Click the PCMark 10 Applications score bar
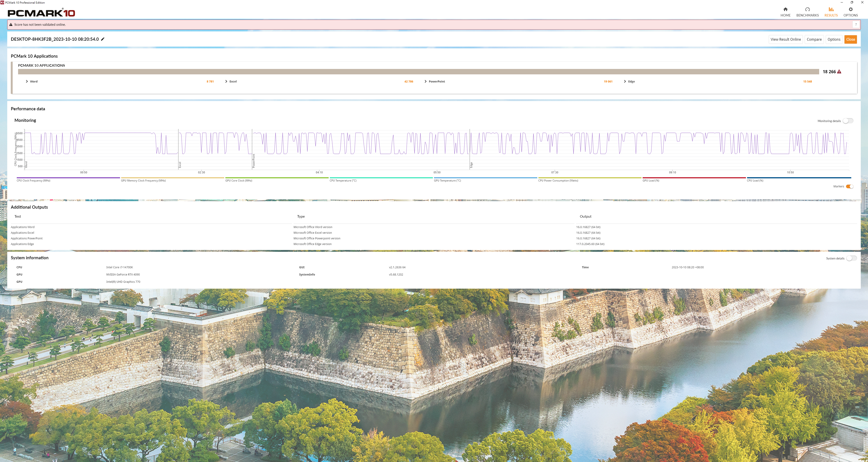Image resolution: width=868 pixels, height=462 pixels. 418,72
